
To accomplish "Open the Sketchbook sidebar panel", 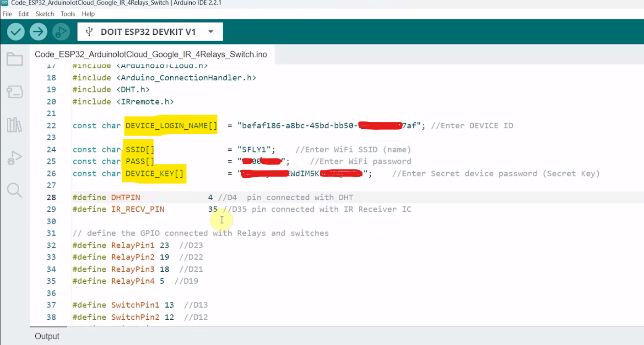I will pyautogui.click(x=14, y=60).
